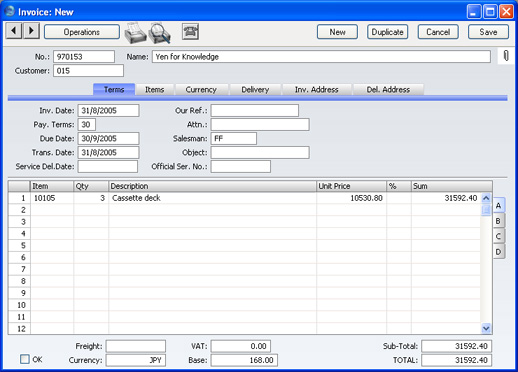Viewport: 518px width, 372px height.
Task: Click the invoice No. field
Action: 84,57
